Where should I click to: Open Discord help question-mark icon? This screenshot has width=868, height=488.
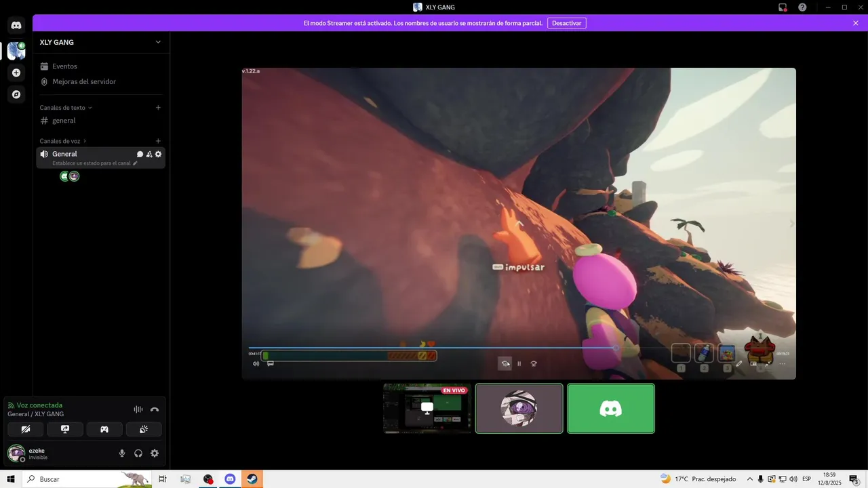803,7
